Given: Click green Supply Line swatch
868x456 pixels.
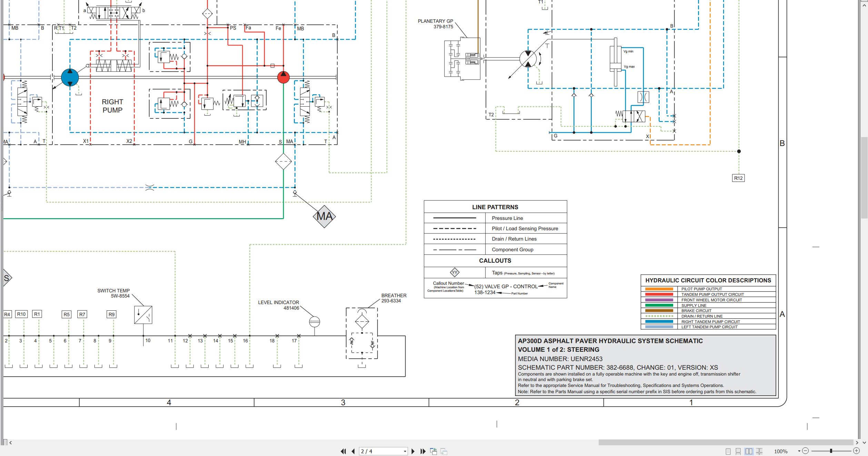Looking at the screenshot, I should tap(659, 305).
